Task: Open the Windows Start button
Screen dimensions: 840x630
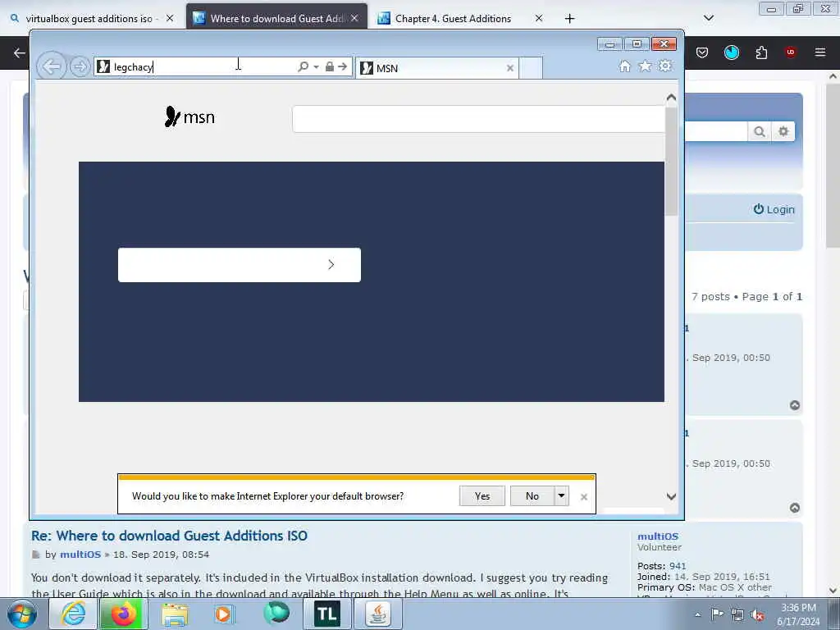Action: coord(22,614)
